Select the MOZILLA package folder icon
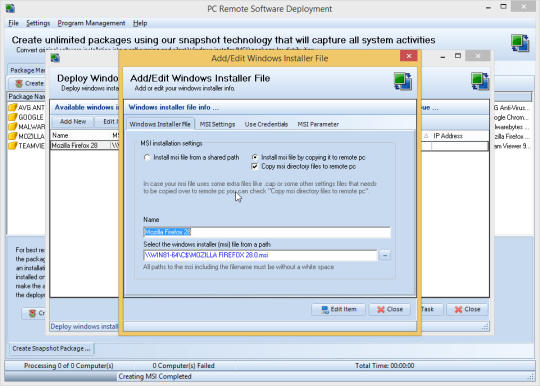 coord(13,136)
